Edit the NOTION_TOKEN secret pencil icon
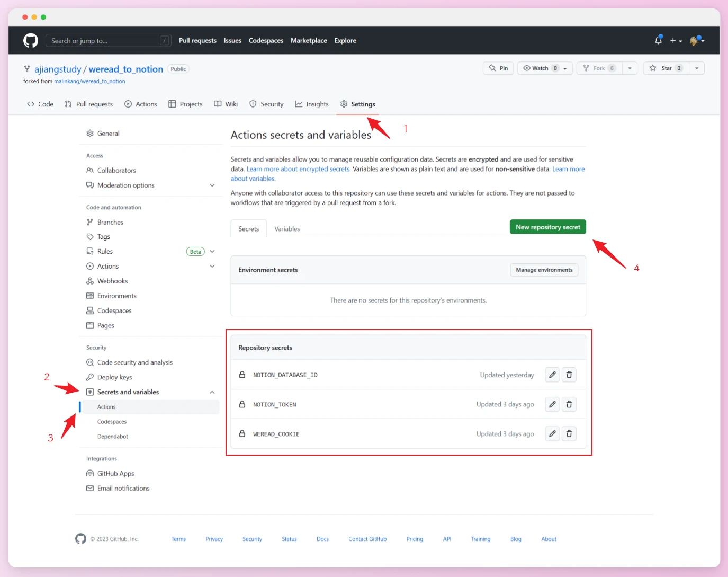The image size is (728, 577). point(552,404)
